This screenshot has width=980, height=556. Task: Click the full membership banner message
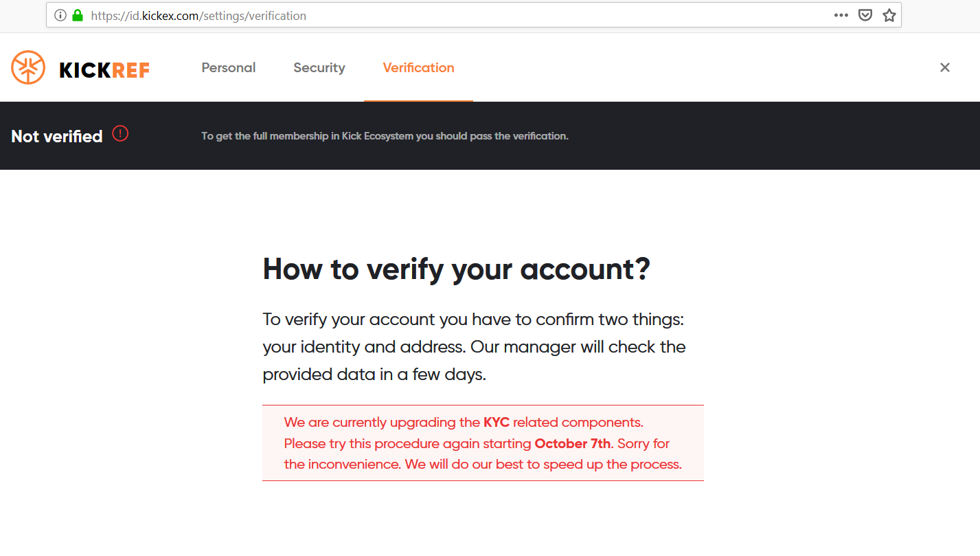pos(385,136)
